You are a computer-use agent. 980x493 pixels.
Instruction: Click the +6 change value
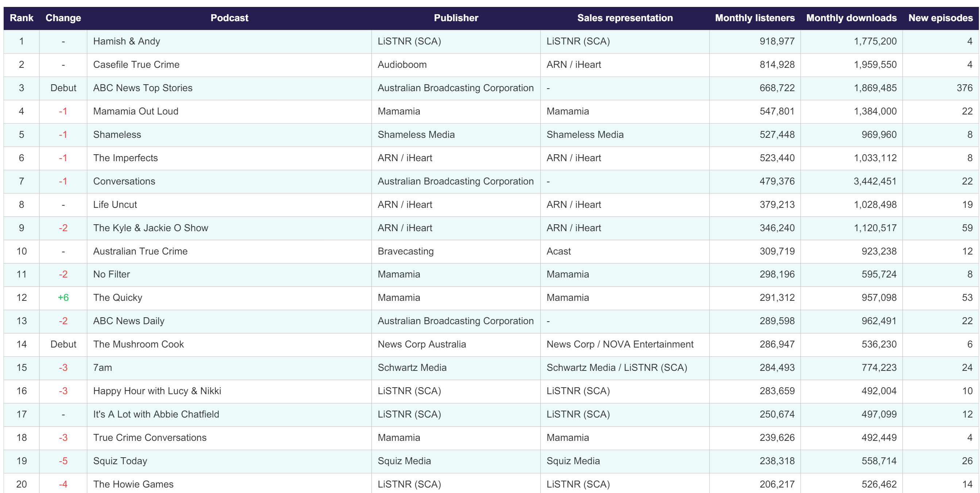tap(63, 298)
